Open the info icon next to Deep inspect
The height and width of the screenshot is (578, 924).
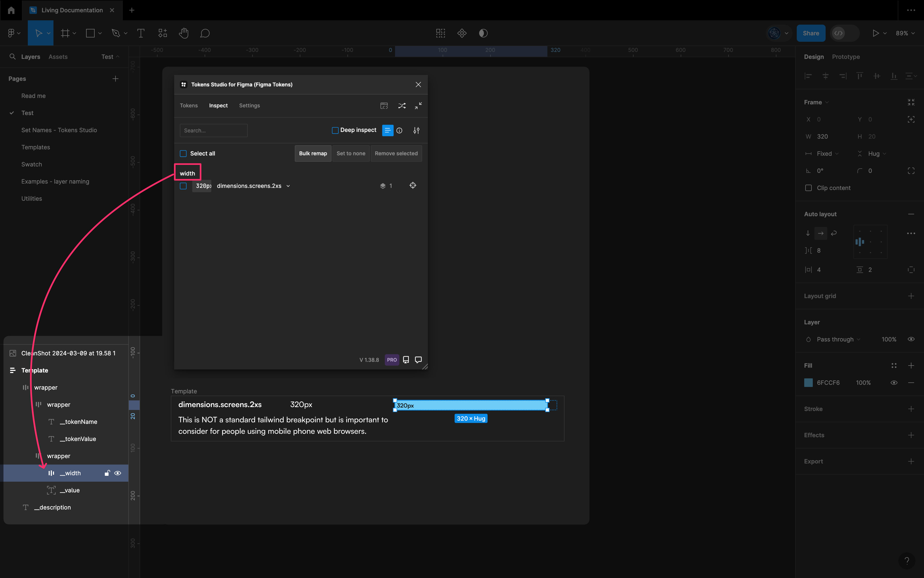(399, 131)
